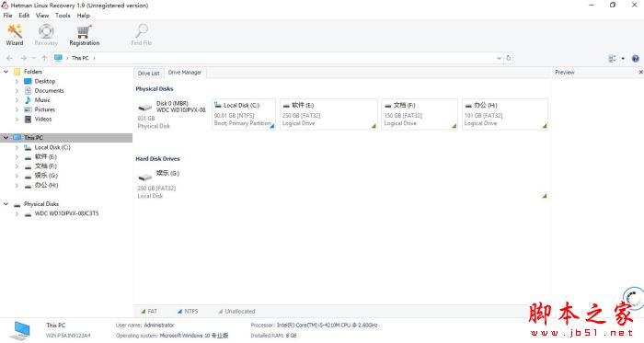Open the Edit menu
This screenshot has width=644, height=343.
tap(24, 16)
